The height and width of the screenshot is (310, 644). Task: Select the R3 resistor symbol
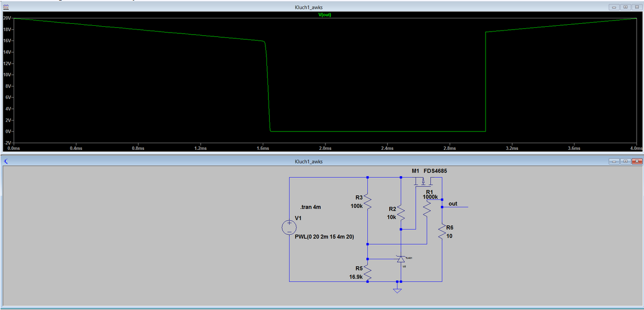(x=368, y=202)
